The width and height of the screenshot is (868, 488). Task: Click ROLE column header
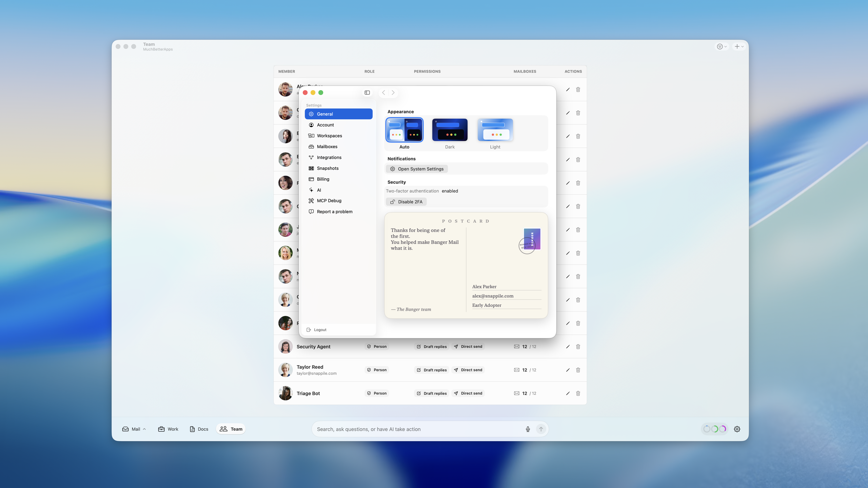tap(369, 72)
